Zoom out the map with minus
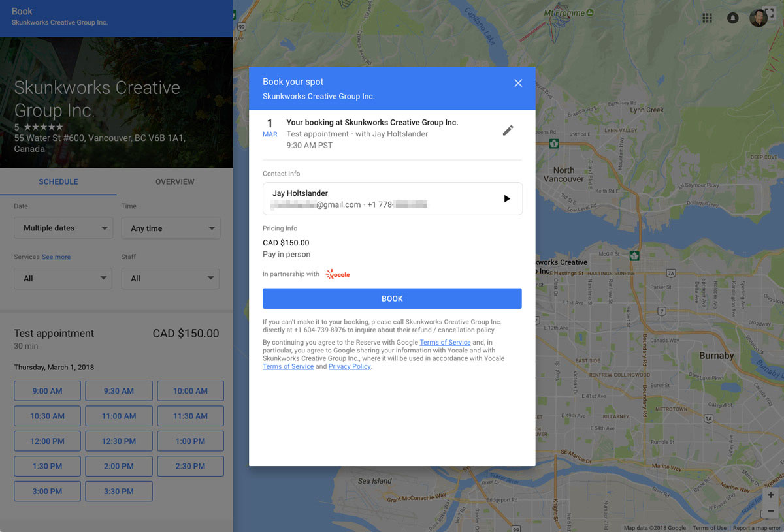Screen dimensions: 784x532 point(771,511)
